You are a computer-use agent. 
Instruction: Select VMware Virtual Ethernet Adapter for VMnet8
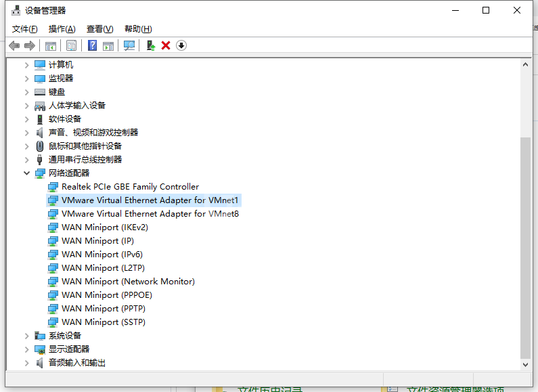[150, 214]
